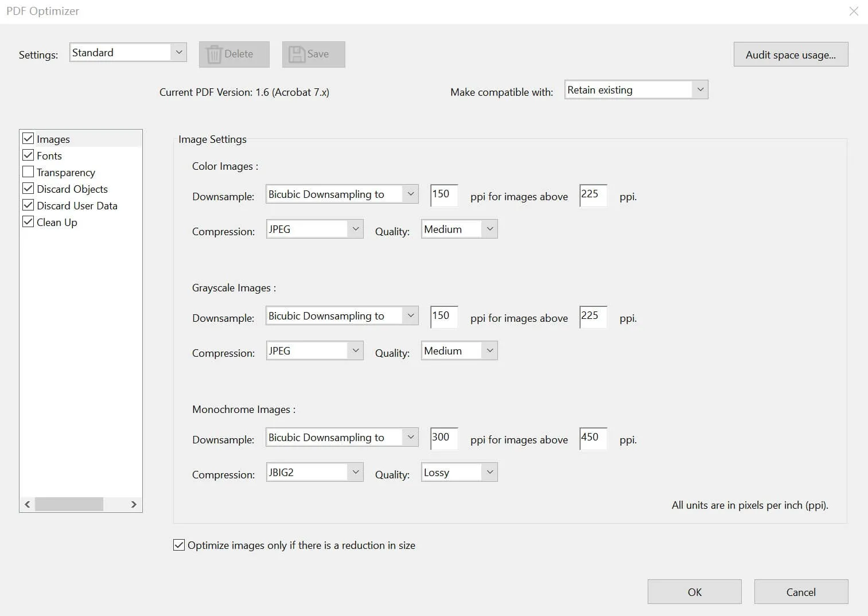Dismiss the dialog with Cancel
The image size is (868, 616).
tap(801, 591)
